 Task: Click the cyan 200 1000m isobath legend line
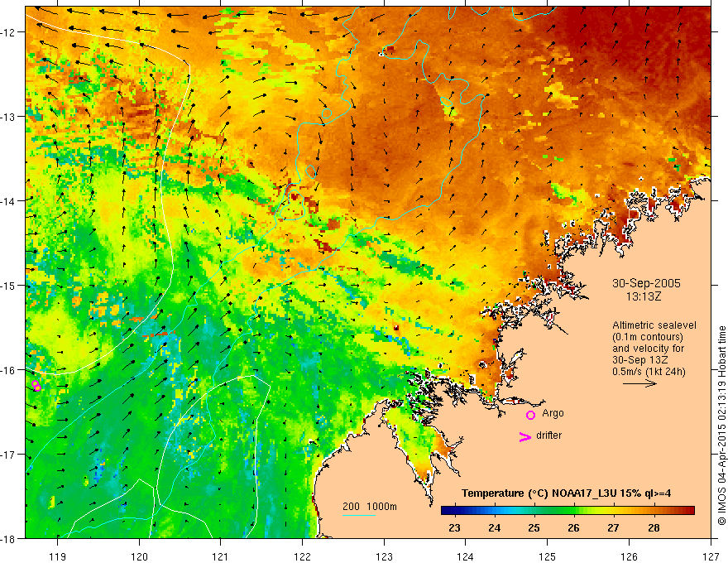pos(358,515)
